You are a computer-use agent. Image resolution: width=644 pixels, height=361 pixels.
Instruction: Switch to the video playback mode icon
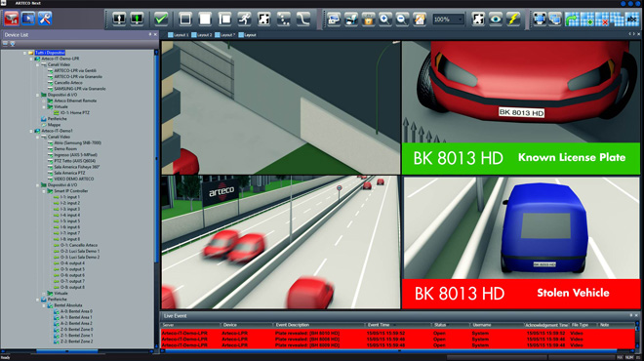tap(28, 19)
